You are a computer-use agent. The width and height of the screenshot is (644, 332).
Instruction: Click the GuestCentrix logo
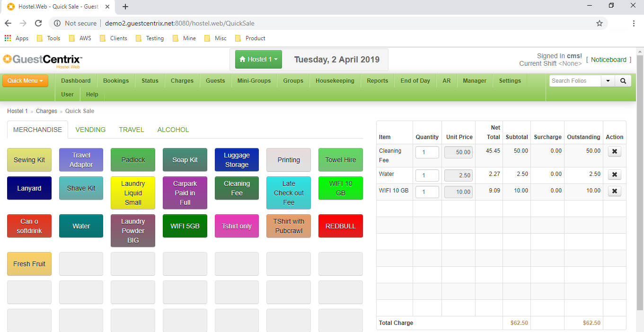(x=43, y=60)
